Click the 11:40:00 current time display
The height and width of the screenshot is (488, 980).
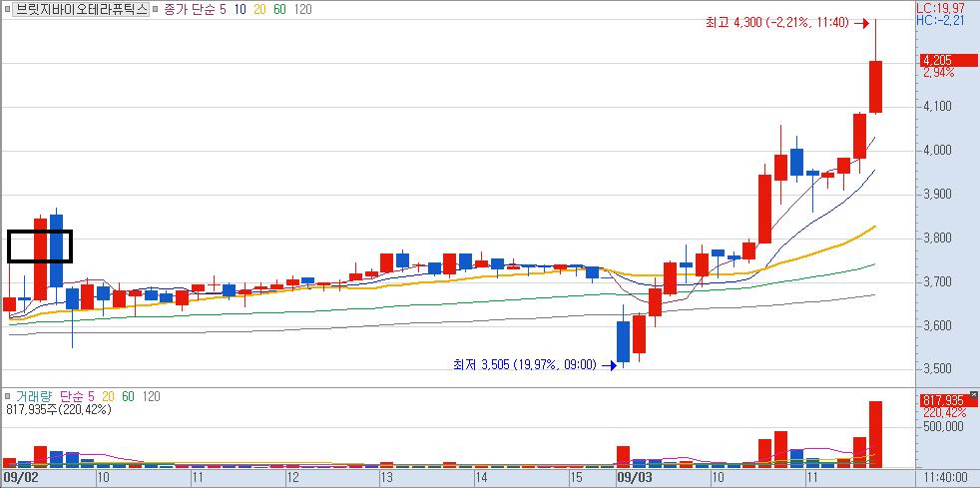pos(944,478)
